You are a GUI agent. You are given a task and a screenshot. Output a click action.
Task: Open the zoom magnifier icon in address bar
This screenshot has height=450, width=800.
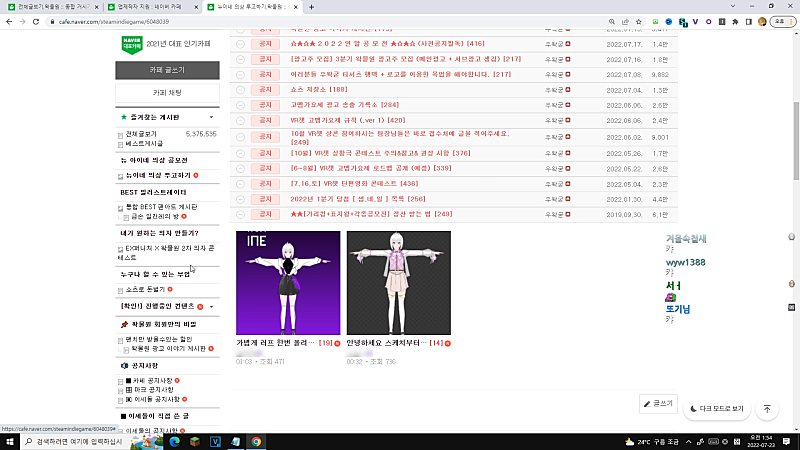612,22
